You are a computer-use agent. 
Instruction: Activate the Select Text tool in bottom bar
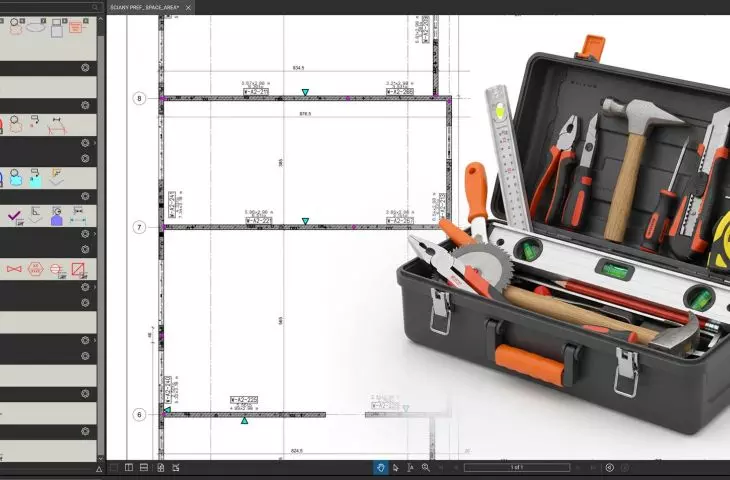click(410, 467)
